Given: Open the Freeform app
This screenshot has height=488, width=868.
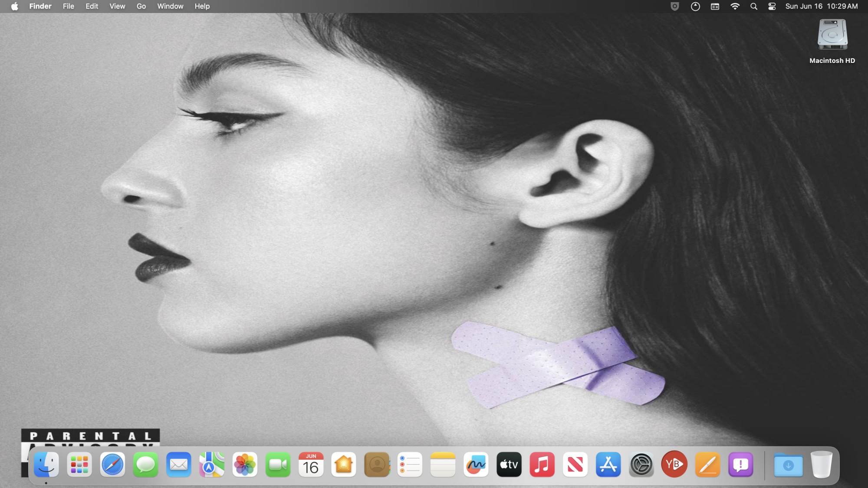Looking at the screenshot, I should [x=476, y=465].
